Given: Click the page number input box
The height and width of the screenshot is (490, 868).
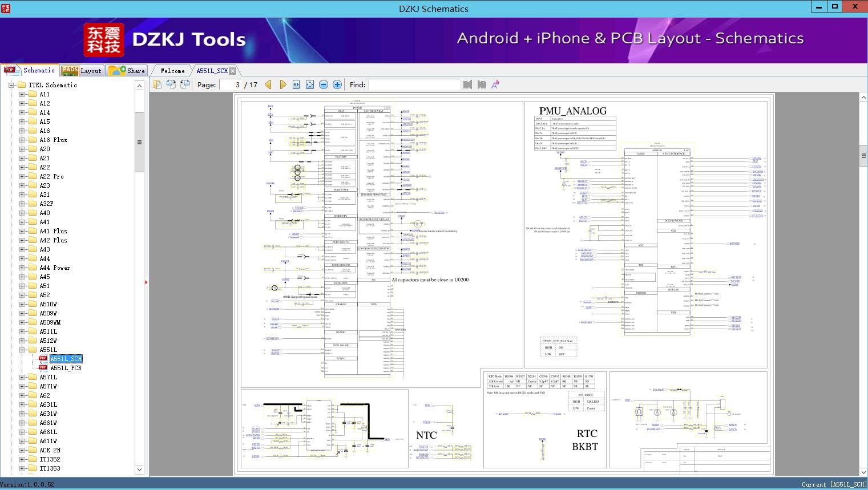Looking at the screenshot, I should (x=231, y=84).
